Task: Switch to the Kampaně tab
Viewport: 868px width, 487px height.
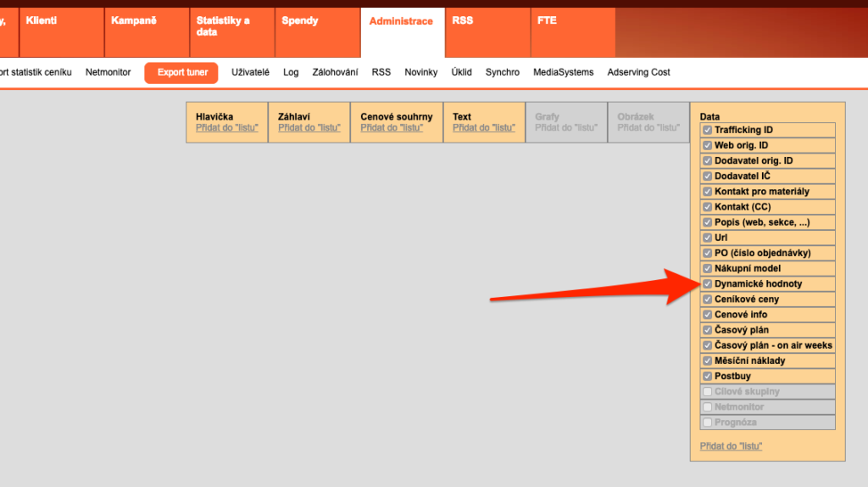Action: tap(134, 21)
